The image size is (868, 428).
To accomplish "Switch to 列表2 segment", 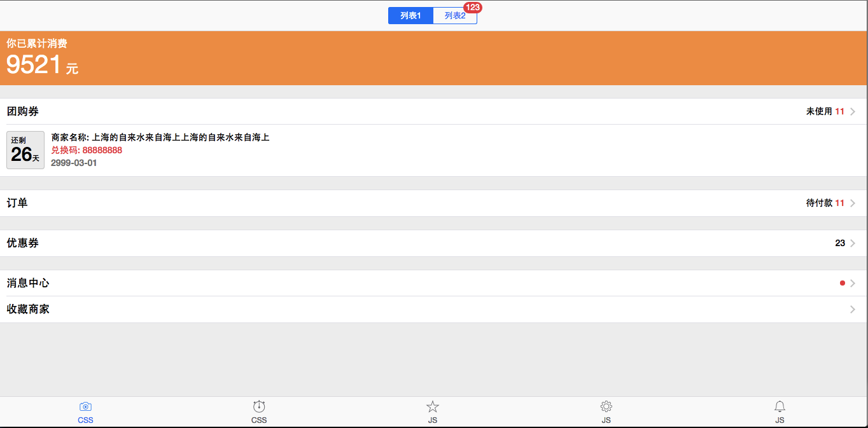I will [454, 16].
